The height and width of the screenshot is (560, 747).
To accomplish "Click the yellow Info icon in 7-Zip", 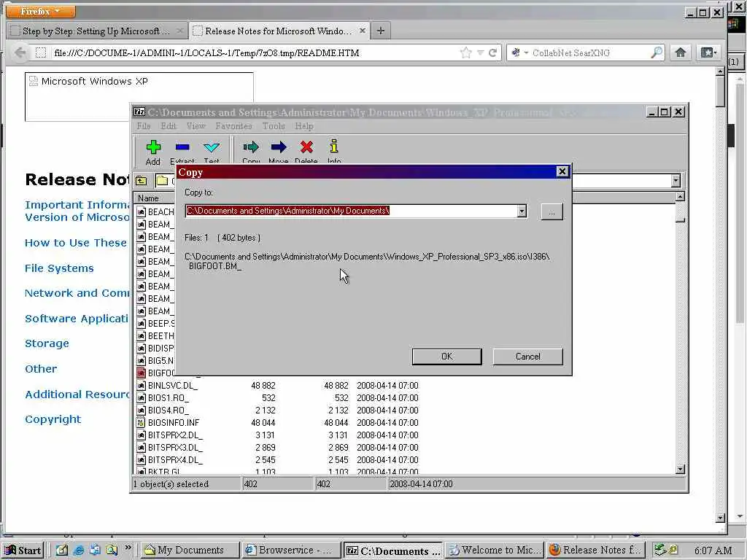I will coord(334,146).
